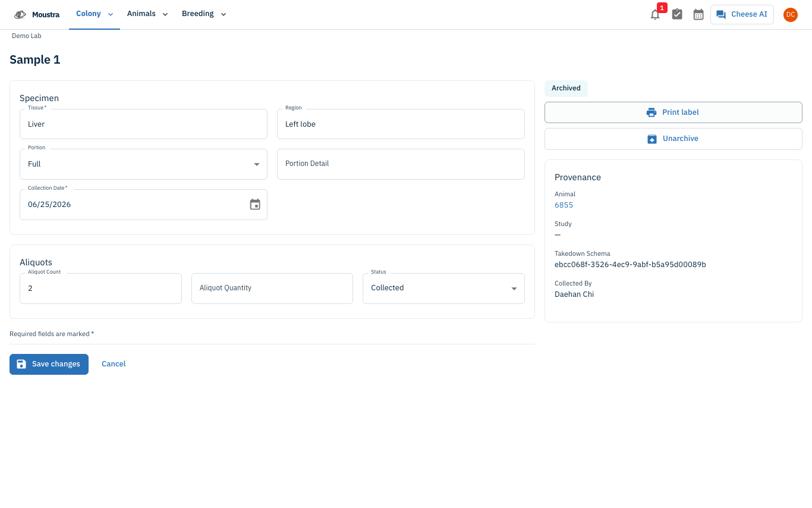Image resolution: width=812 pixels, height=508 pixels.
Task: Click the Cheese AI button
Action: pos(742,14)
